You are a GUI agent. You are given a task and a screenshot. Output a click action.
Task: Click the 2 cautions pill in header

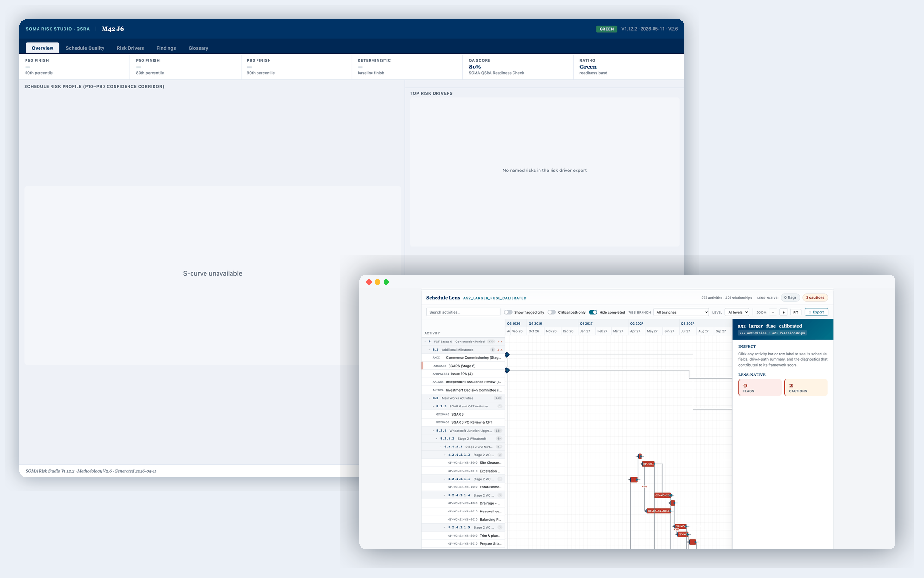[815, 298]
